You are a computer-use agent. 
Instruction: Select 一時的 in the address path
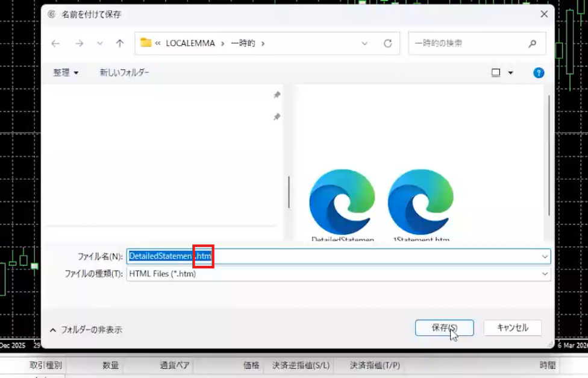point(243,43)
